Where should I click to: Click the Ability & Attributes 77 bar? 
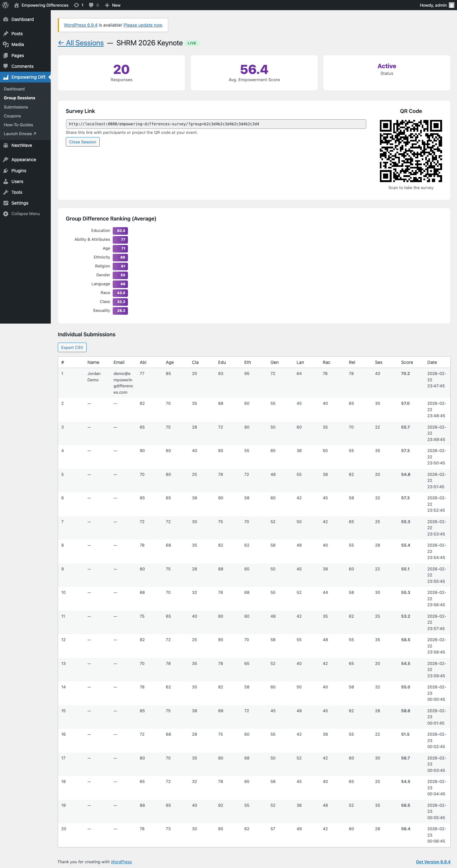point(120,240)
